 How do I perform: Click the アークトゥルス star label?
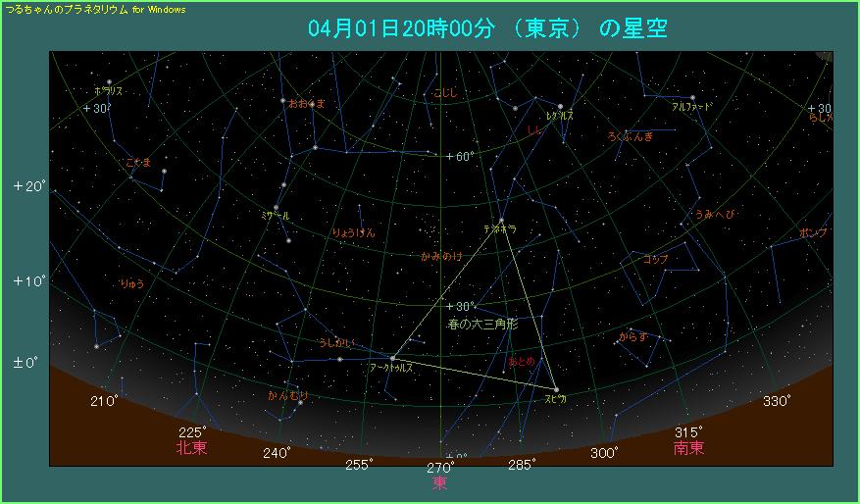pos(391,369)
